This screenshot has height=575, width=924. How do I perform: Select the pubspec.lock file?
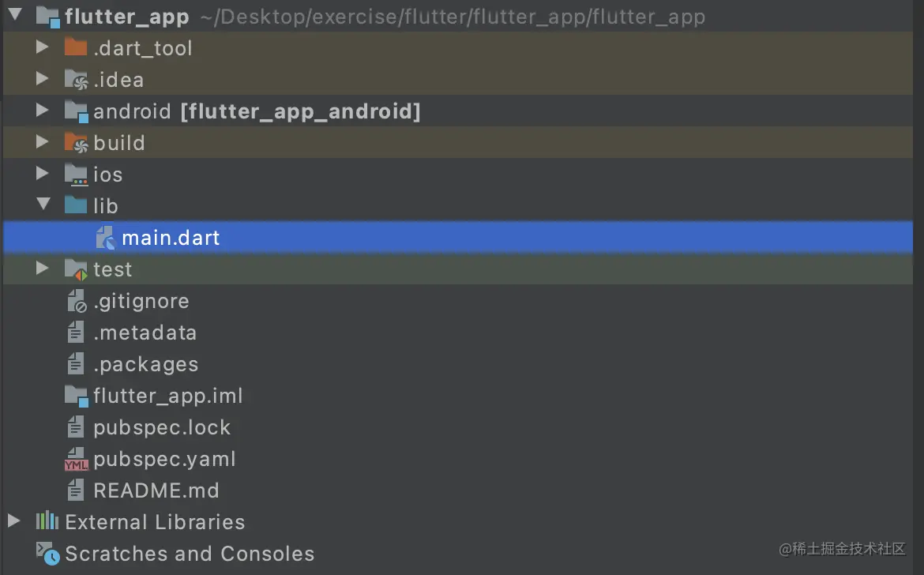[161, 427]
